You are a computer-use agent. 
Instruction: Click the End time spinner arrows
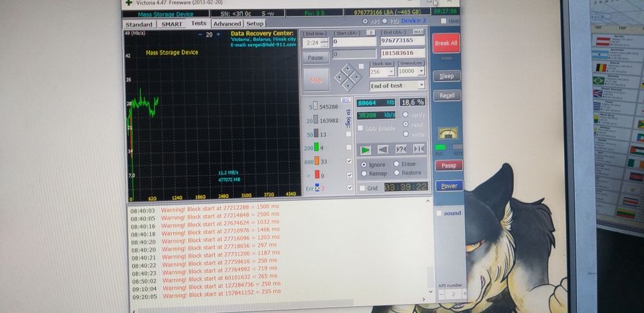click(x=325, y=43)
